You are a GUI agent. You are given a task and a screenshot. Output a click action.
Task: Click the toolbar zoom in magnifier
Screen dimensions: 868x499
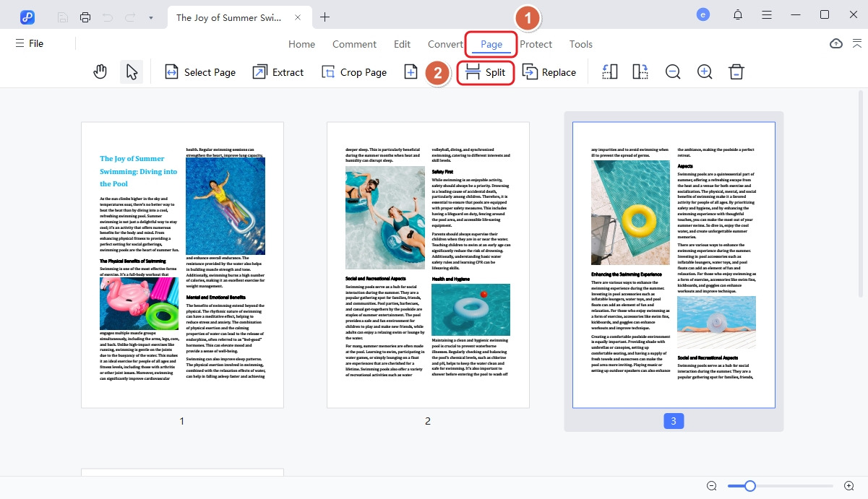pyautogui.click(x=705, y=71)
